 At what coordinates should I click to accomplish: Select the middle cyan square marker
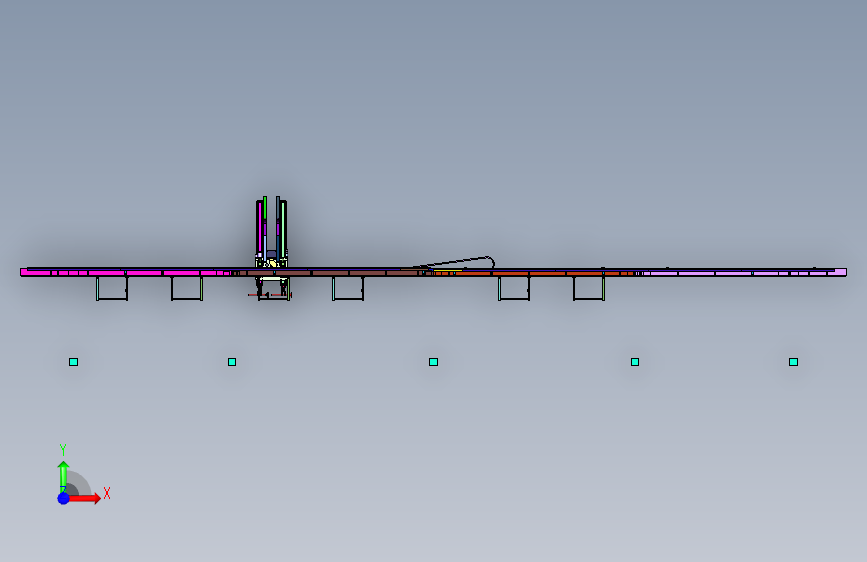pyautogui.click(x=434, y=362)
